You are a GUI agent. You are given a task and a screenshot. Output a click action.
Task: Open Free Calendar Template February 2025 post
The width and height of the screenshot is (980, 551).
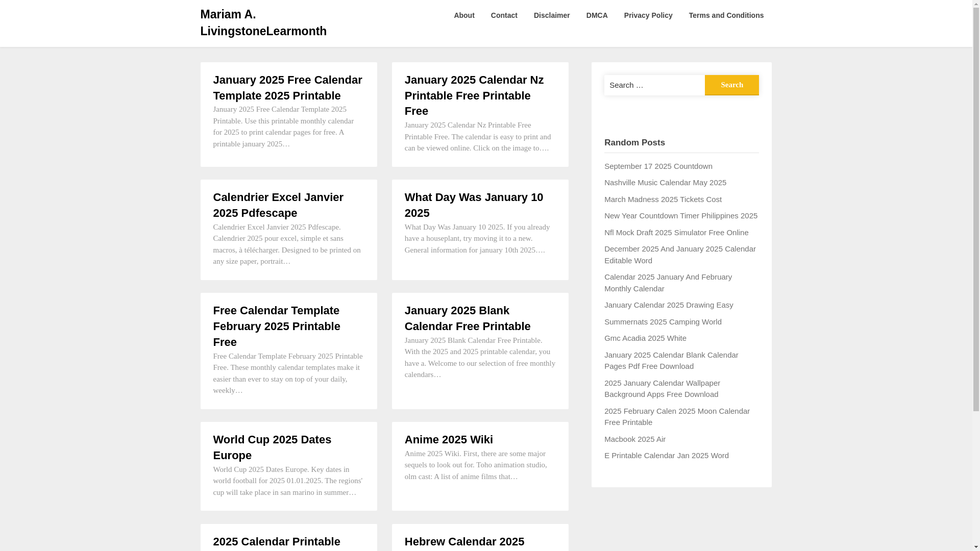(277, 327)
